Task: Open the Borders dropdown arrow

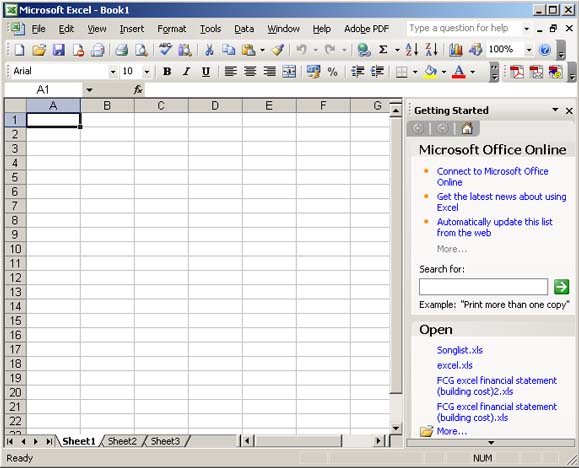Action: tap(415, 72)
